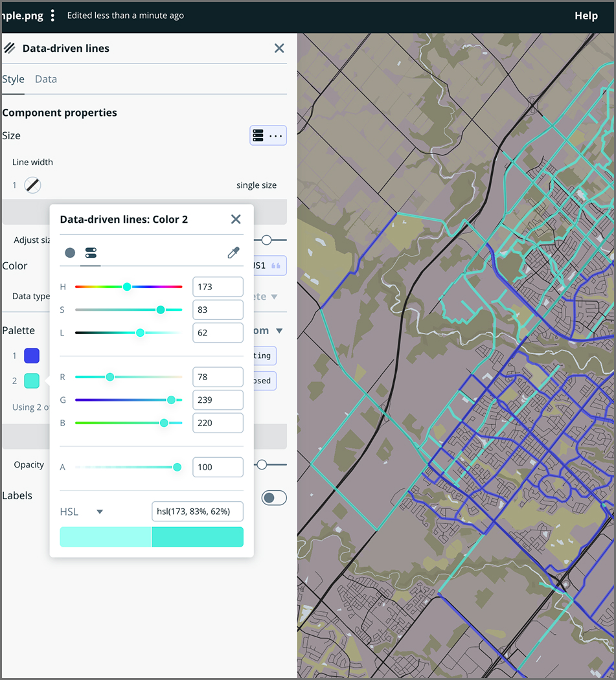Switch to sliders mode in the color picker
This screenshot has height=680, width=616.
[91, 253]
